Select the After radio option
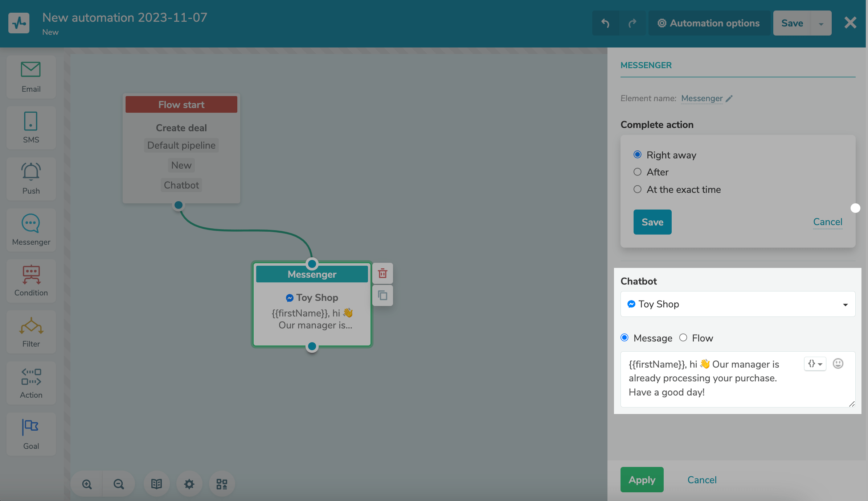Screen dimensions: 868x501 638,172
